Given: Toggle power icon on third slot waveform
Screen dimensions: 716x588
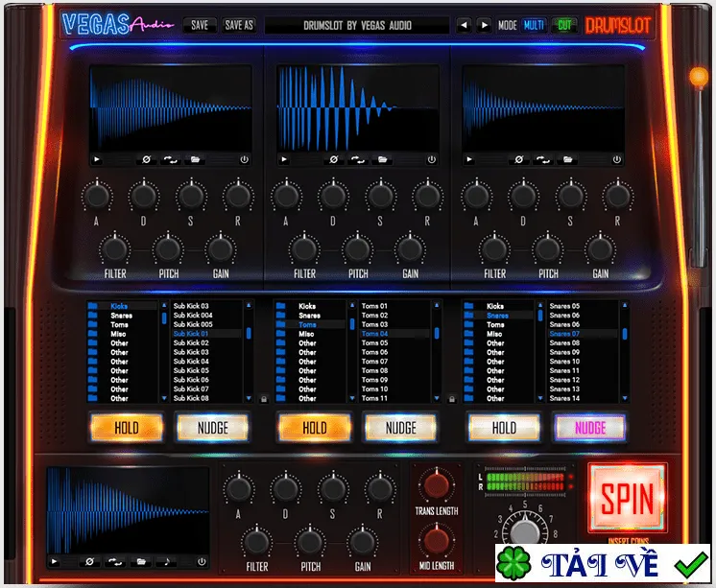Looking at the screenshot, I should coord(617,160).
